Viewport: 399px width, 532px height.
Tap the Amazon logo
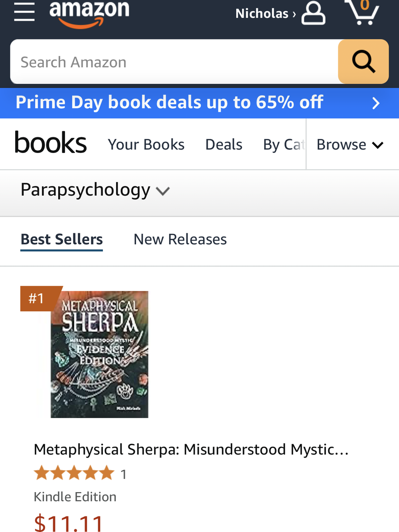[89, 13]
